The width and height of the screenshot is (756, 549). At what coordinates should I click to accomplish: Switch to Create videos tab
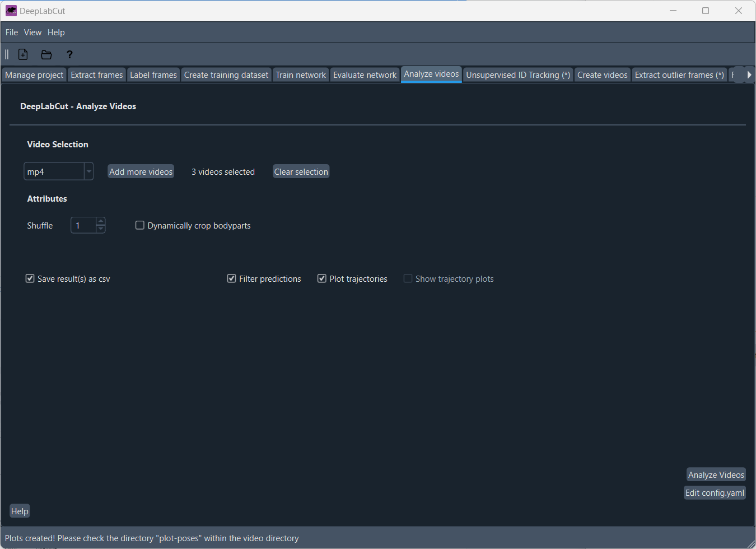603,75
